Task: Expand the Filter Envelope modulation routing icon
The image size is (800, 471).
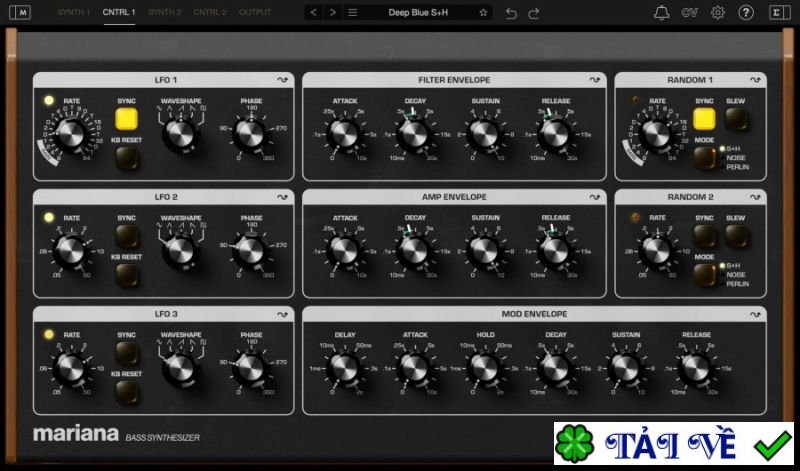Action: click(594, 80)
